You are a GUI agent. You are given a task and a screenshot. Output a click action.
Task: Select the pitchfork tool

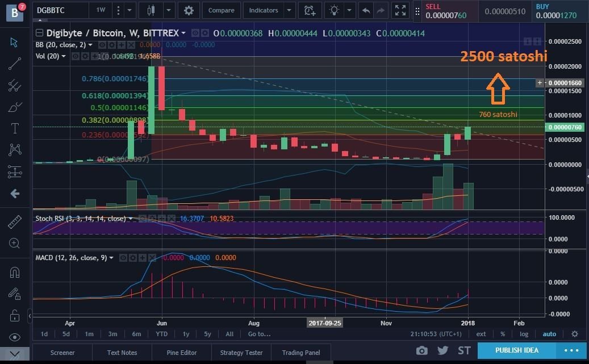(x=14, y=85)
